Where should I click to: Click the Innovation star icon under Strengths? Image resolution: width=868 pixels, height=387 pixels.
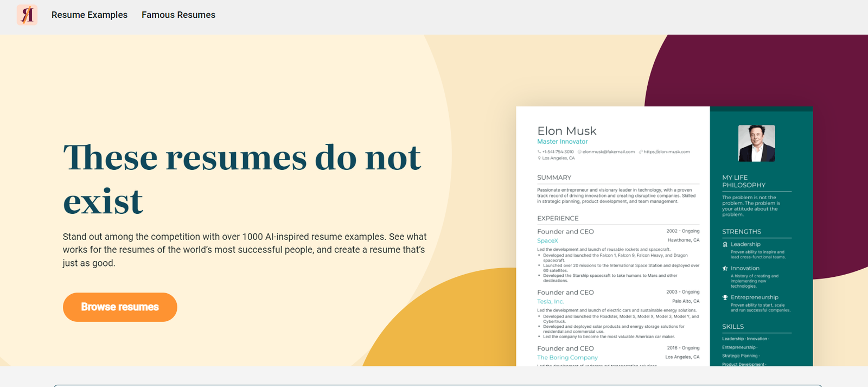725,269
